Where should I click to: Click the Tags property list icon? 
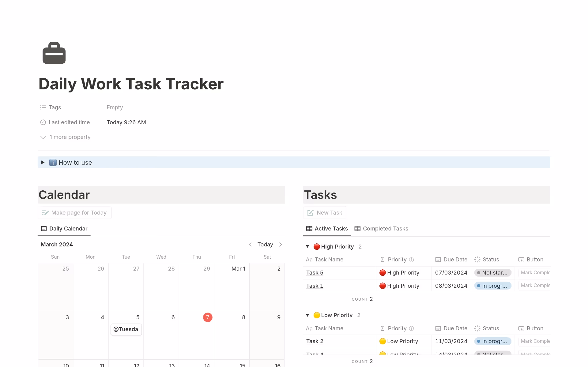(43, 107)
